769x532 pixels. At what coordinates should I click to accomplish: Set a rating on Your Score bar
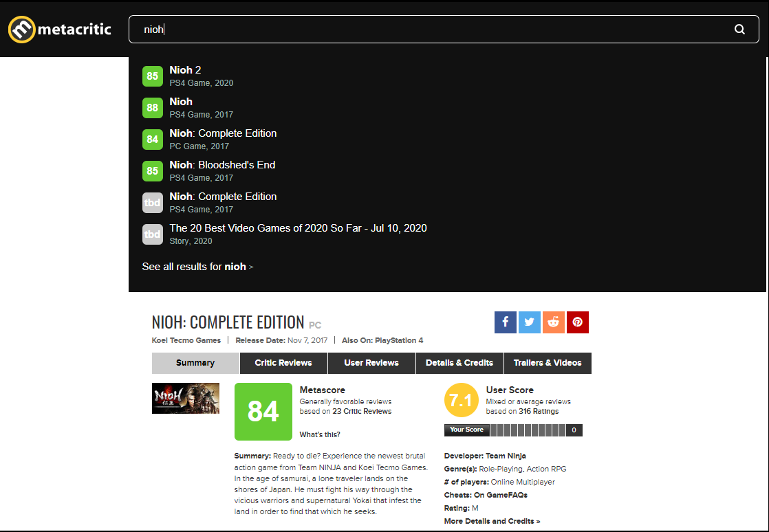pyautogui.click(x=528, y=430)
